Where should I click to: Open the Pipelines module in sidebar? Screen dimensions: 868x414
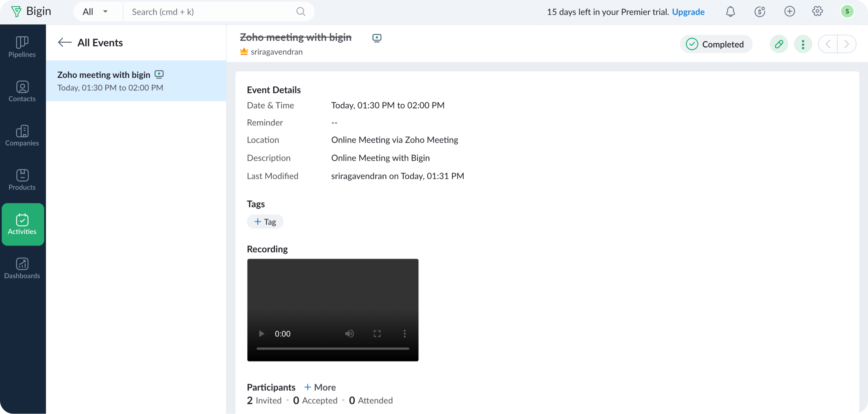(x=22, y=47)
